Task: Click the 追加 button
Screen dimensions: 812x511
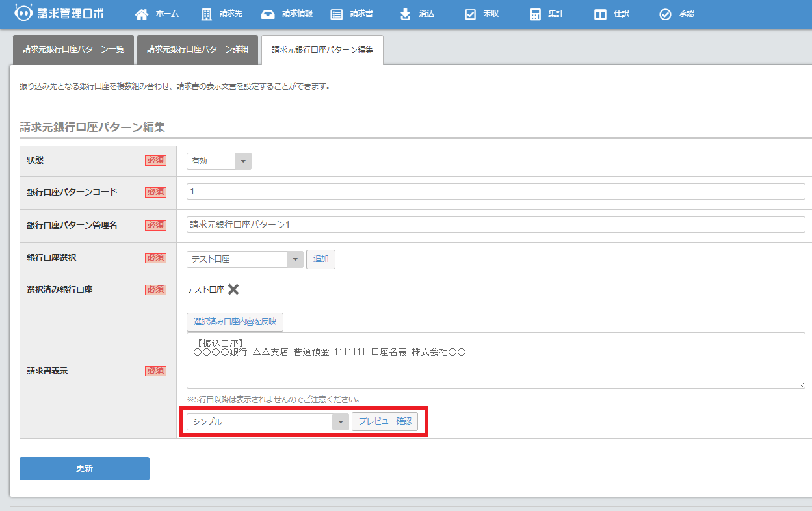Action: (321, 259)
